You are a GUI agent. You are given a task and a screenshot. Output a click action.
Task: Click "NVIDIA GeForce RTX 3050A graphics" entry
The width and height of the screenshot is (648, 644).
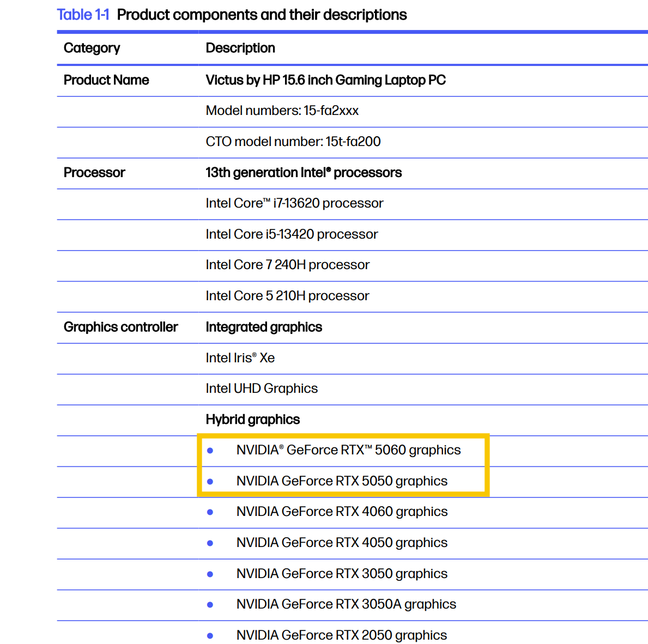(x=346, y=604)
